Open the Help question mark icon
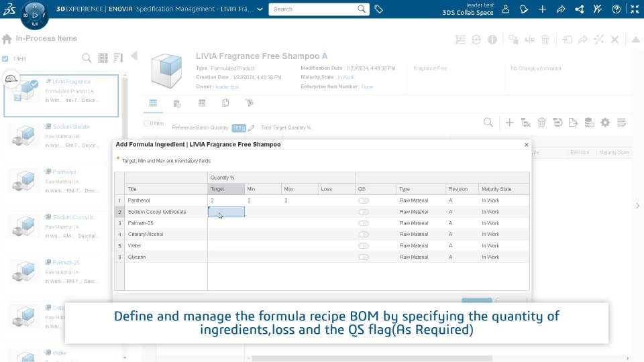The image size is (644, 362). tap(616, 9)
